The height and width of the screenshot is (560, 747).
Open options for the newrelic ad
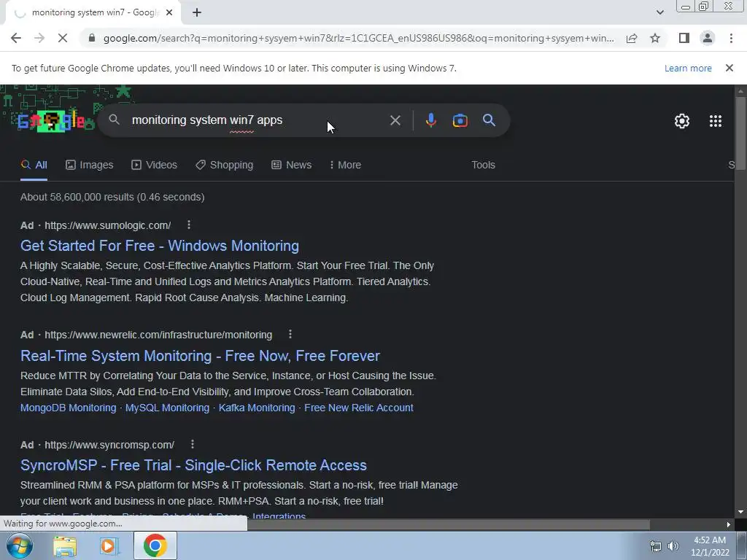[x=290, y=334]
